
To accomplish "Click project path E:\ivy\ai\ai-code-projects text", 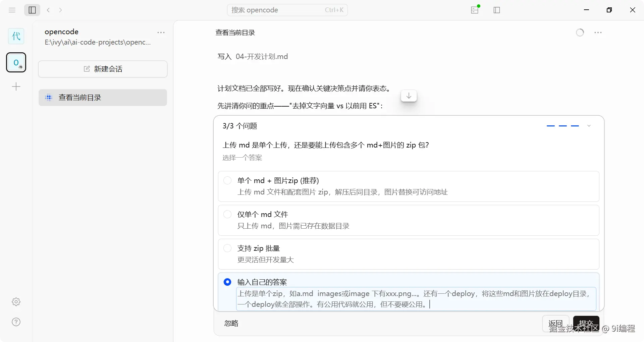I will 98,42.
